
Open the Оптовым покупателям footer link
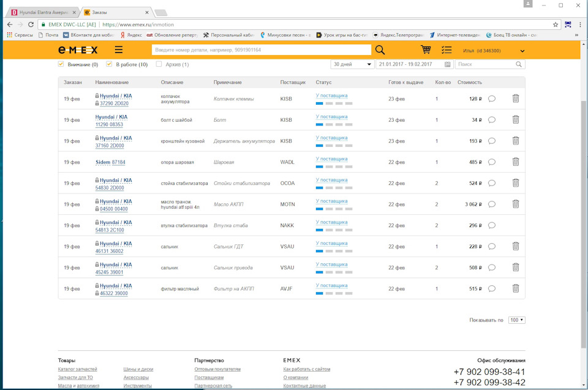(x=217, y=369)
